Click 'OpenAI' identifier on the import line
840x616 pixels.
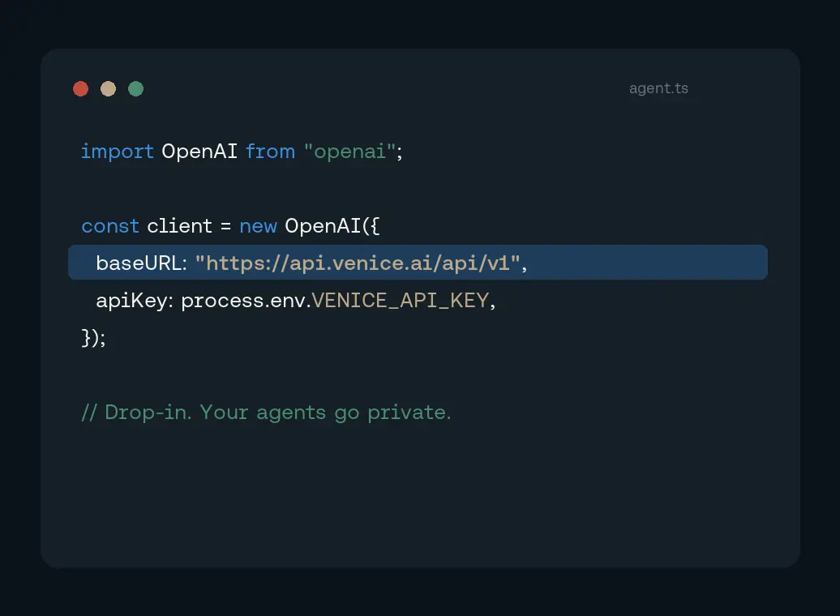click(x=199, y=152)
